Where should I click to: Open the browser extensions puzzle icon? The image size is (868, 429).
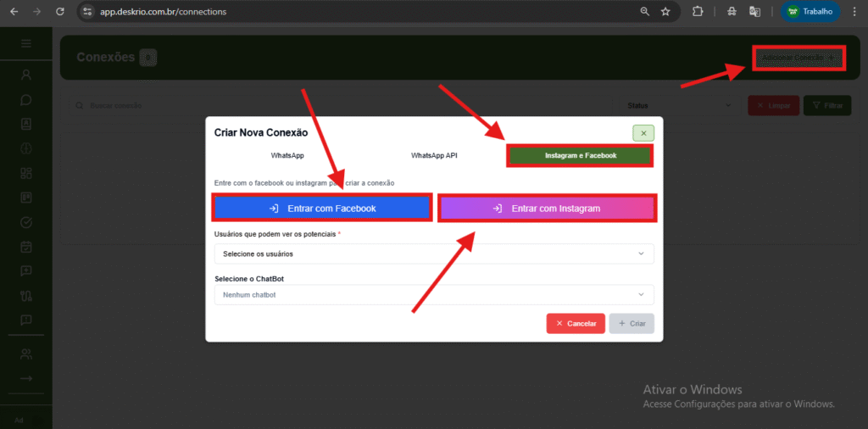(x=698, y=12)
